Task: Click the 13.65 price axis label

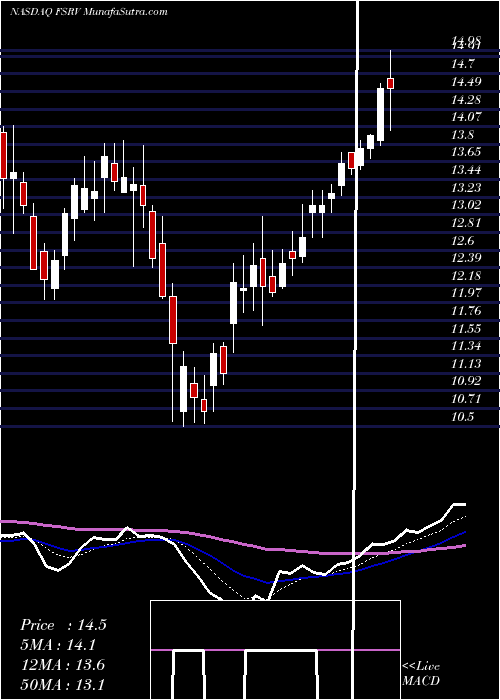Action: pyautogui.click(x=466, y=153)
